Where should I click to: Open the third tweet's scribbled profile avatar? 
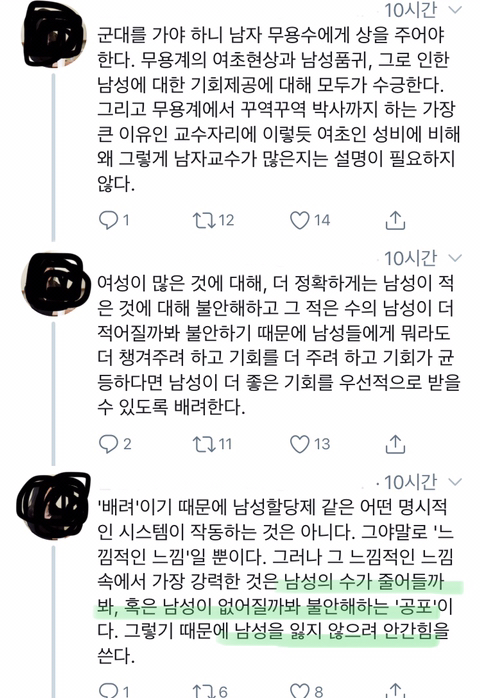(53, 507)
